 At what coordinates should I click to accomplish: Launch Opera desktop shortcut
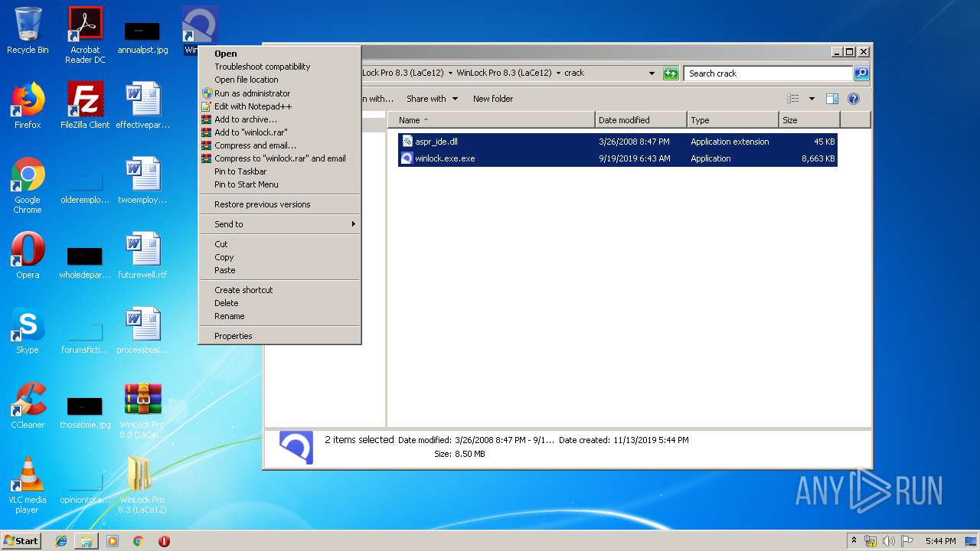click(x=28, y=256)
